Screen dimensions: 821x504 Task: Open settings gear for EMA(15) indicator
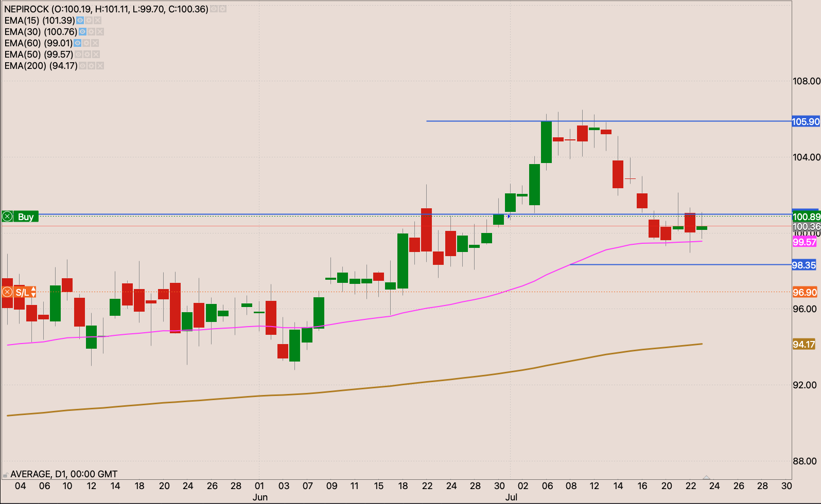[89, 21]
